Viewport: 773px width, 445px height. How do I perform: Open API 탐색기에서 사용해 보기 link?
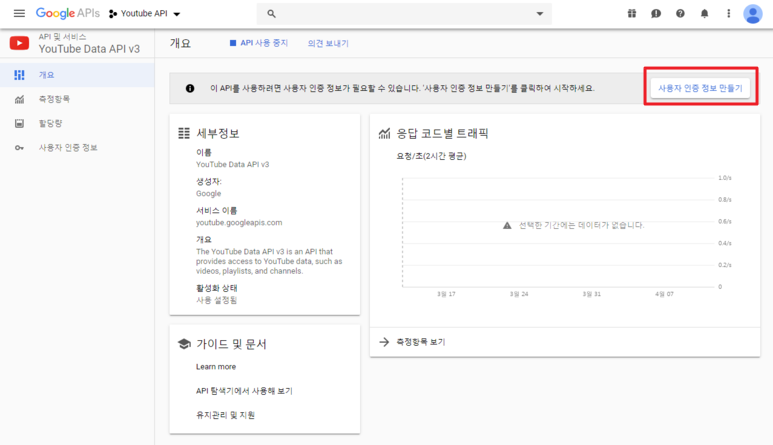click(244, 391)
